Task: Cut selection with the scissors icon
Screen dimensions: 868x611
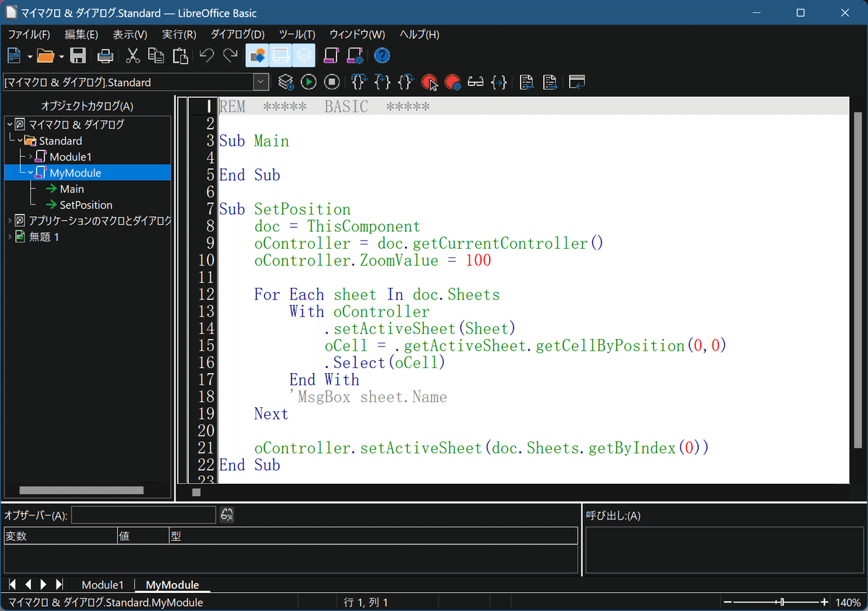Action: (133, 56)
